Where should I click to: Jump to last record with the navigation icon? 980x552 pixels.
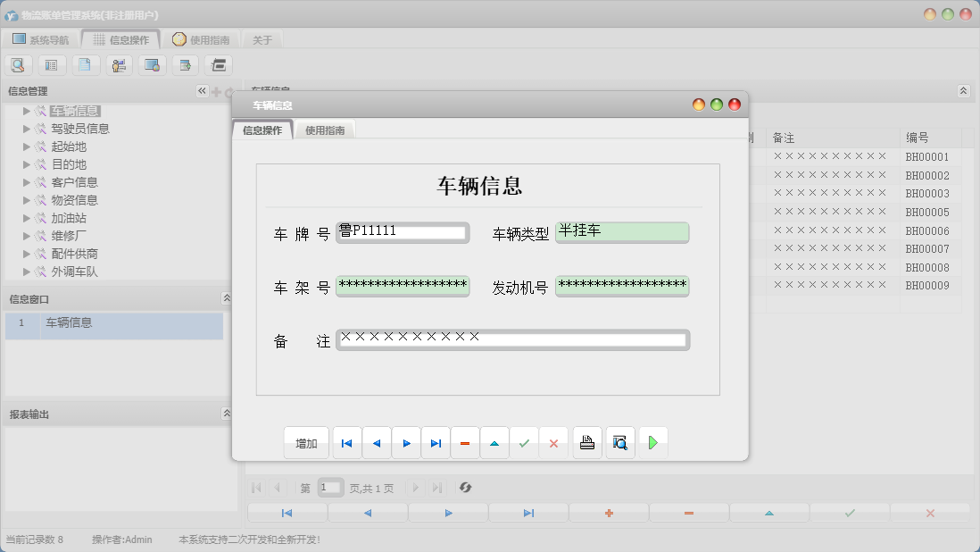click(436, 442)
